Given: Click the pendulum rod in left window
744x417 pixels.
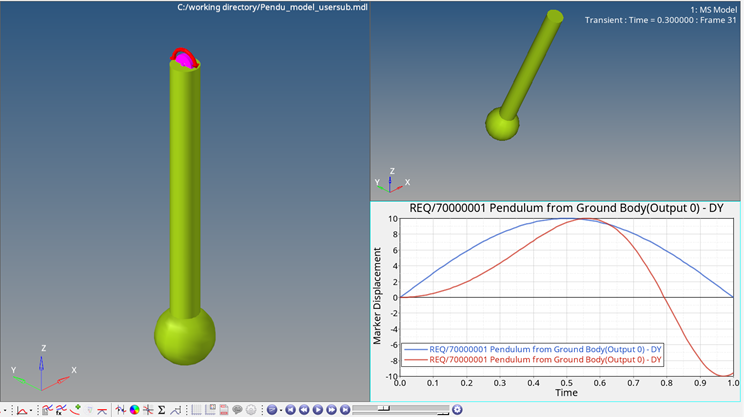Looking at the screenshot, I should [x=185, y=190].
